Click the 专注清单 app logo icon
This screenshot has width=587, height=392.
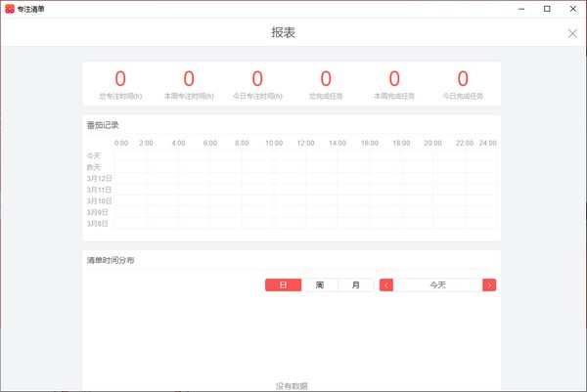(10, 8)
